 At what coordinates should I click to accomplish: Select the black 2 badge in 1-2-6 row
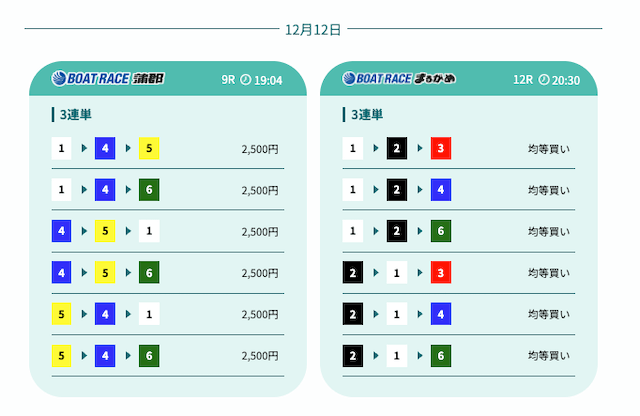[397, 232]
